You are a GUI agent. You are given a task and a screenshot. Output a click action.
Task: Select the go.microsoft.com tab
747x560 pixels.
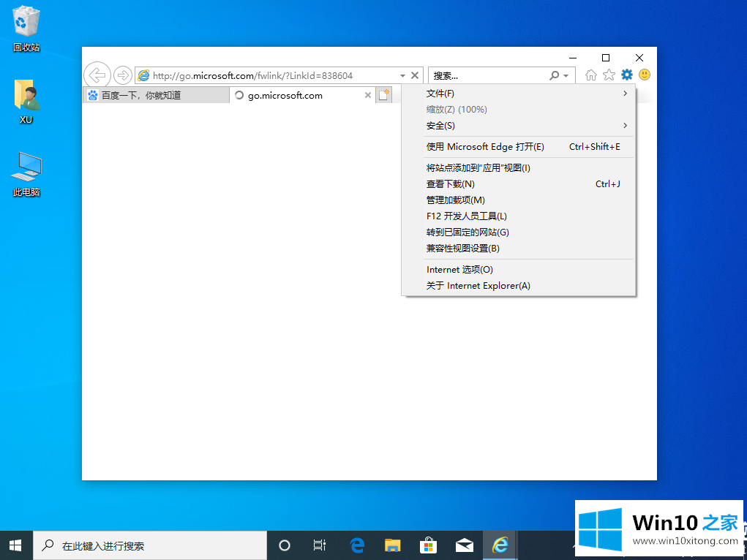click(x=302, y=95)
